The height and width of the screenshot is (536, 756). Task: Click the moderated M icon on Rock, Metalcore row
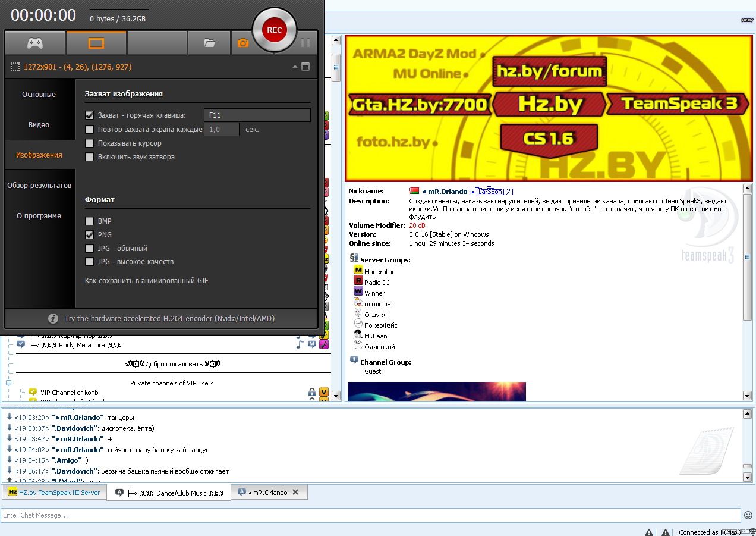coord(312,344)
